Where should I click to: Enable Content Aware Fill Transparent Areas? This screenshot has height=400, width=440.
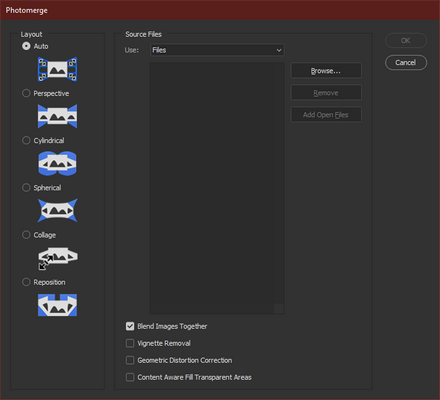[x=130, y=377]
